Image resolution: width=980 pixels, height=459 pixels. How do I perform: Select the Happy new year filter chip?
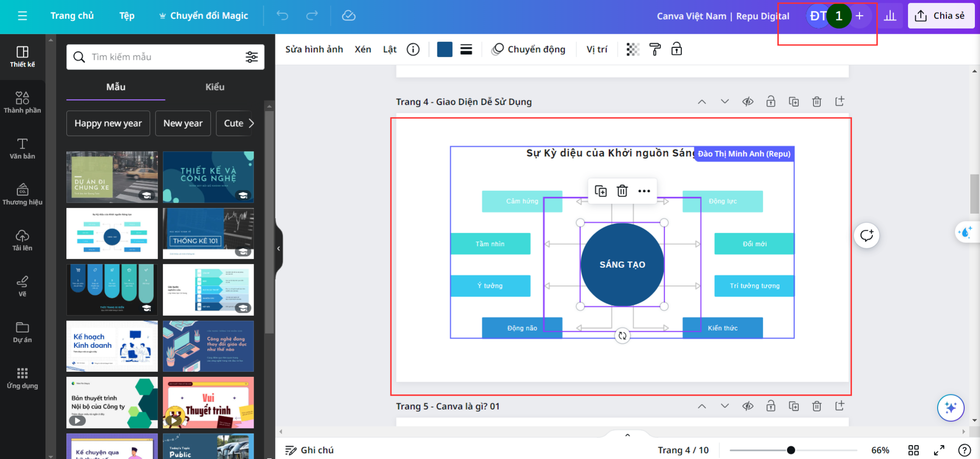click(x=108, y=123)
